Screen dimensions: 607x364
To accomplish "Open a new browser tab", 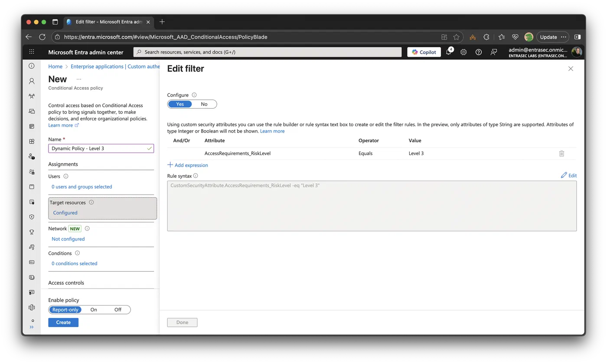I will point(162,22).
